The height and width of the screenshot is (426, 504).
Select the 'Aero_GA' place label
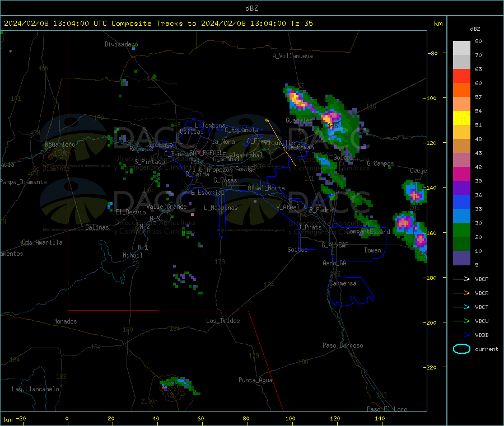(335, 263)
